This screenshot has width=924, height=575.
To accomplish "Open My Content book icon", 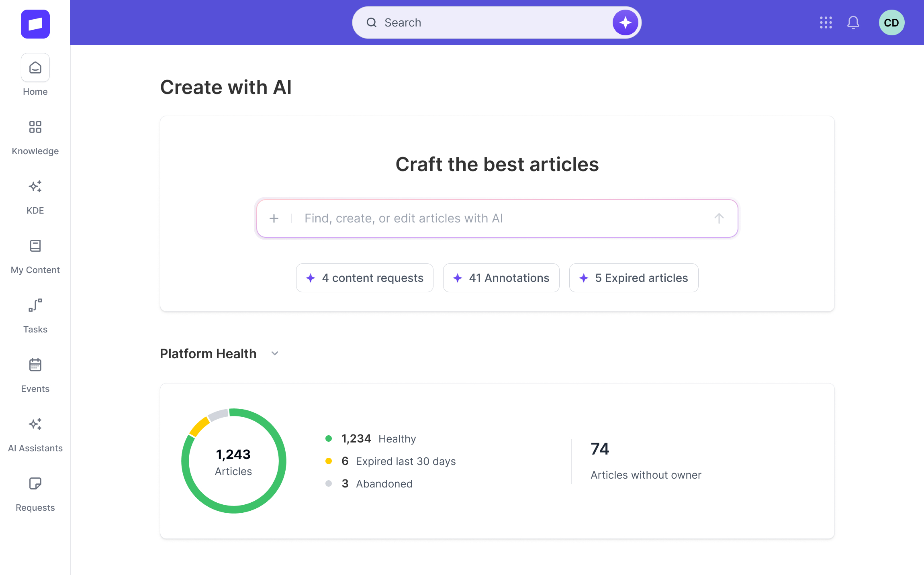I will [x=35, y=246].
